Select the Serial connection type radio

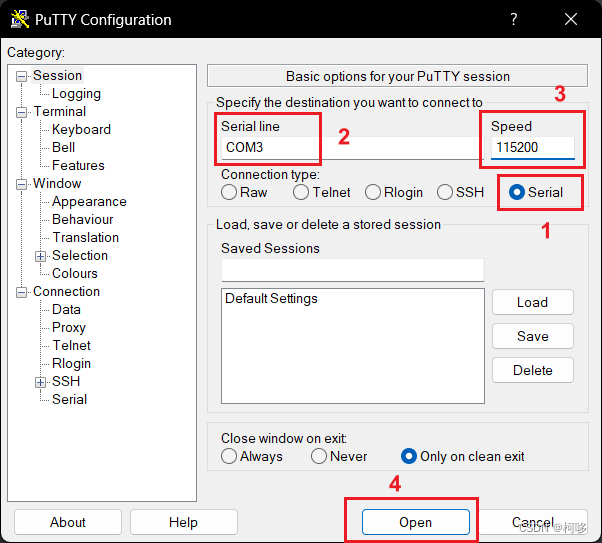point(536,192)
